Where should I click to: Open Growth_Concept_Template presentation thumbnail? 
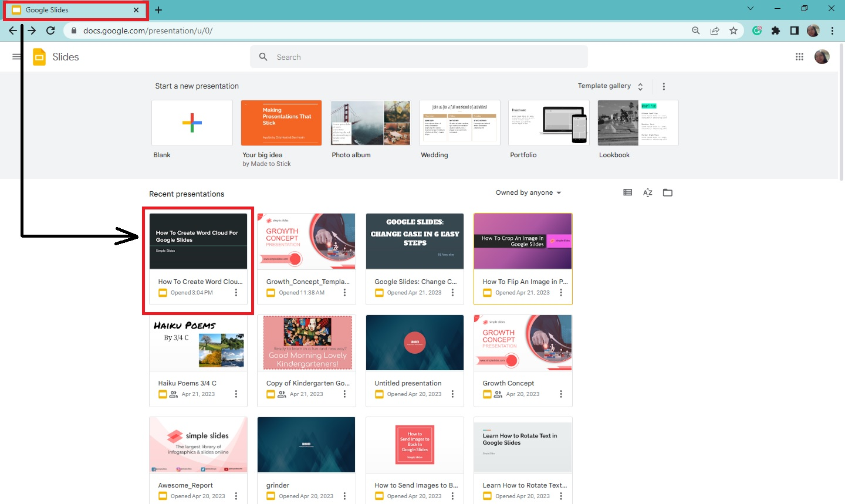pos(306,241)
